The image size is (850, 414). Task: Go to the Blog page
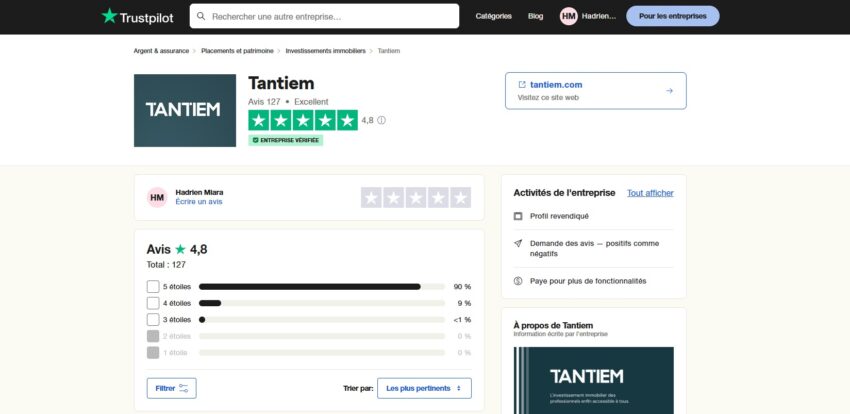pyautogui.click(x=536, y=16)
